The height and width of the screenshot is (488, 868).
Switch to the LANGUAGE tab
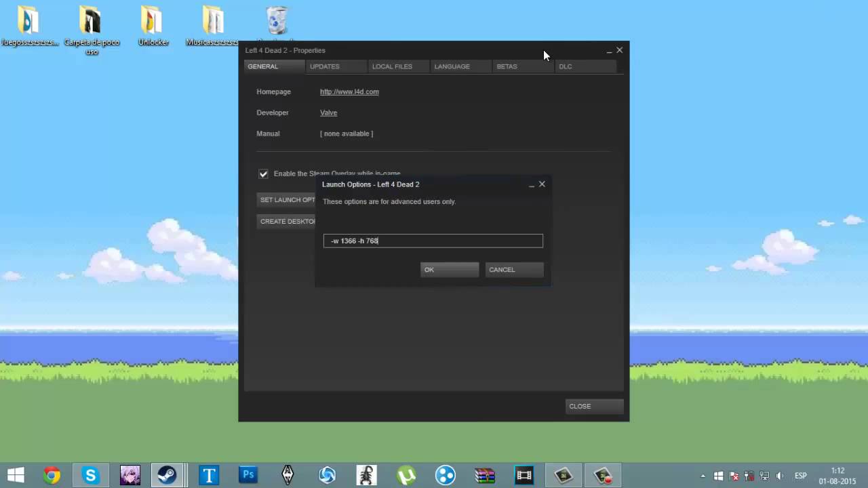point(461,66)
